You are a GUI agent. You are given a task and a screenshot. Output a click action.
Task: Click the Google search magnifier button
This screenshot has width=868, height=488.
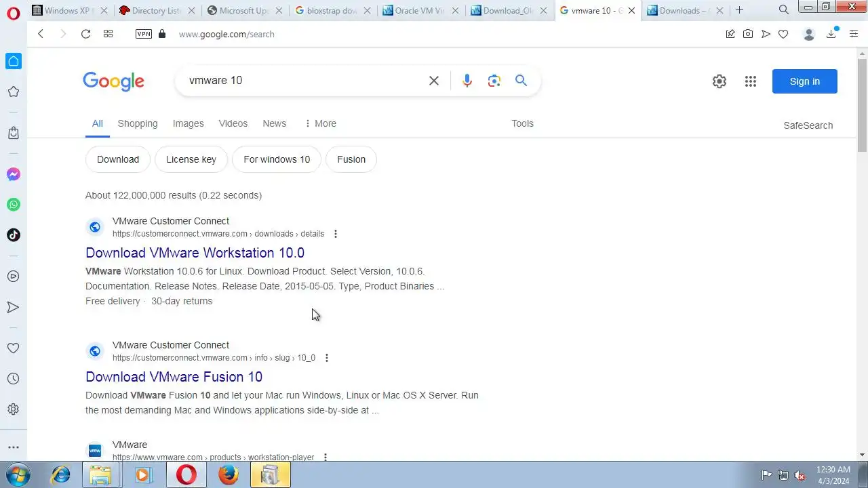pos(521,81)
